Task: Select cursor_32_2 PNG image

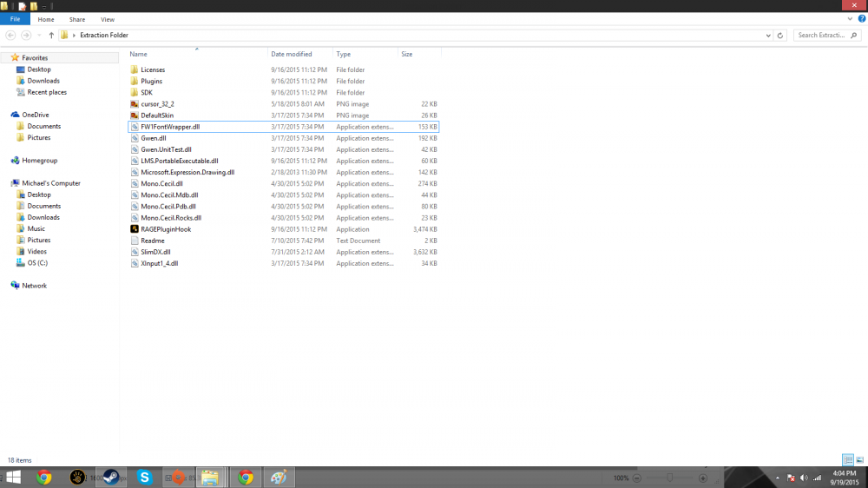Action: (x=157, y=104)
